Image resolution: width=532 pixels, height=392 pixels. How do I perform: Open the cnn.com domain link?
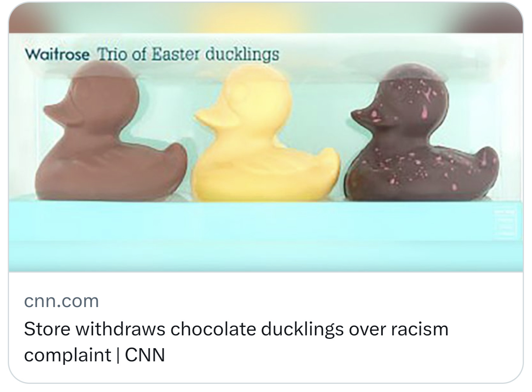point(62,301)
